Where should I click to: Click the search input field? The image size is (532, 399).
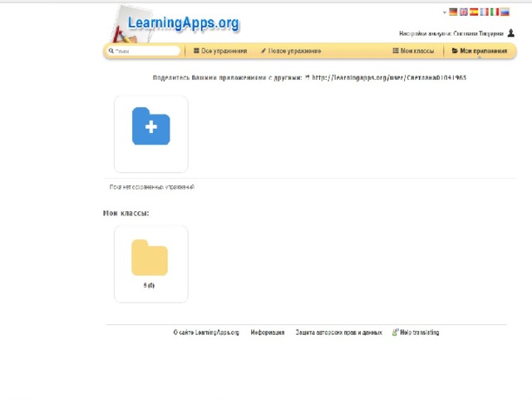coord(145,51)
